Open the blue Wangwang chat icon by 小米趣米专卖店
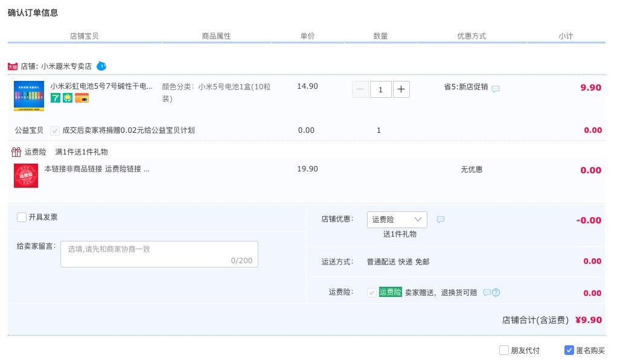The width and height of the screenshot is (629, 364). coord(101,66)
